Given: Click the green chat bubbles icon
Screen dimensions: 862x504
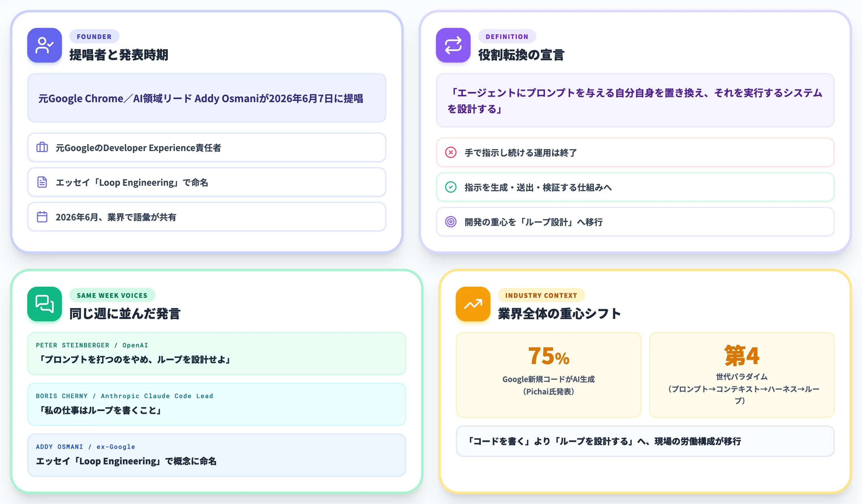Looking at the screenshot, I should (45, 304).
